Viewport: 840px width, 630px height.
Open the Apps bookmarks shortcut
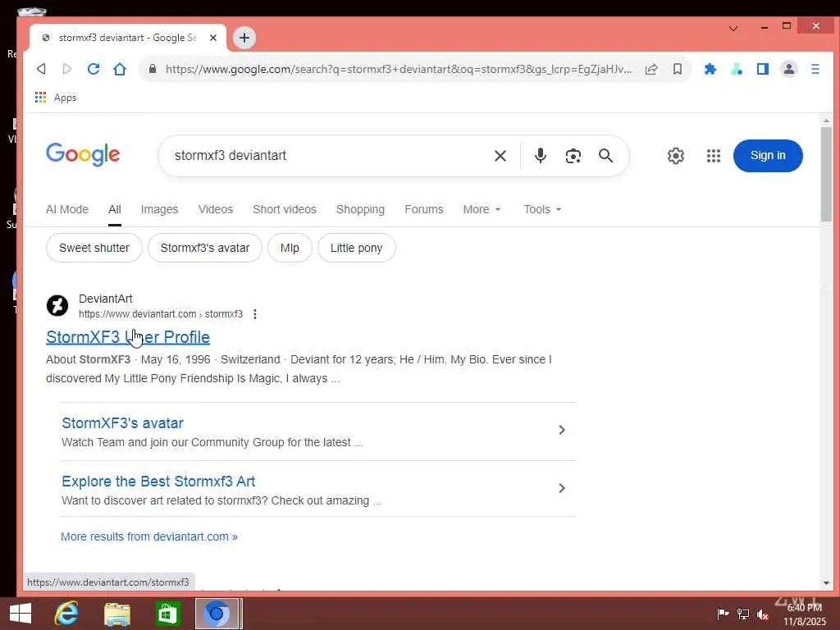point(56,98)
